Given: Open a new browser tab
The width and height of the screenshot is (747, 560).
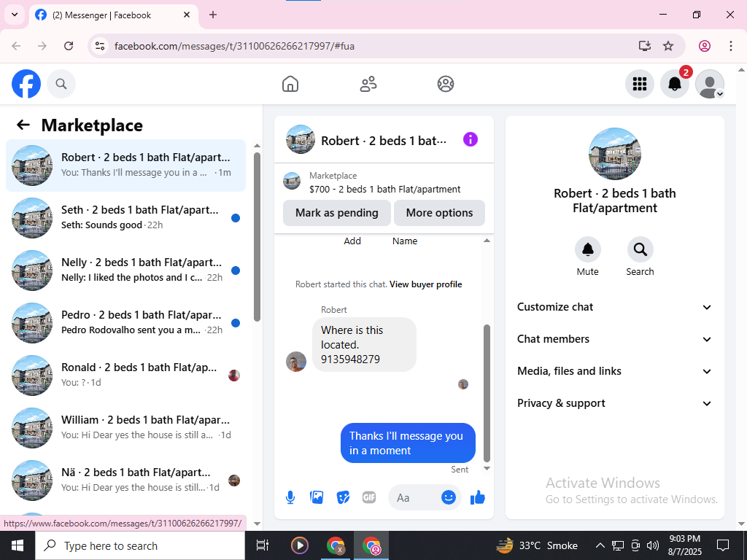Looking at the screenshot, I should [x=213, y=15].
